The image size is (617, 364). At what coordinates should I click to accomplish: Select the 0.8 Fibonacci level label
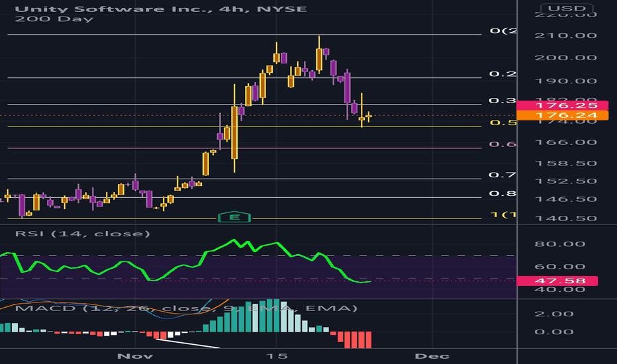(502, 194)
